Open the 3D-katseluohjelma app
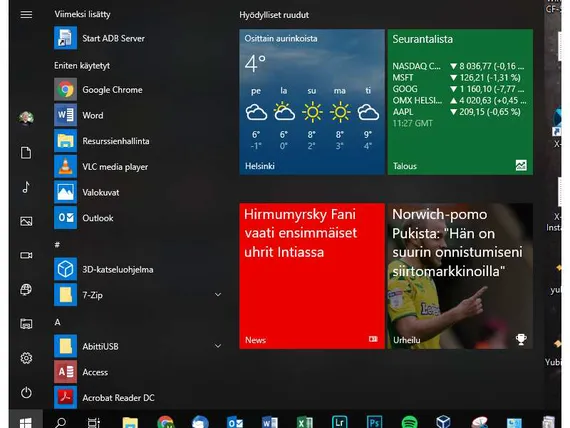 click(137, 269)
